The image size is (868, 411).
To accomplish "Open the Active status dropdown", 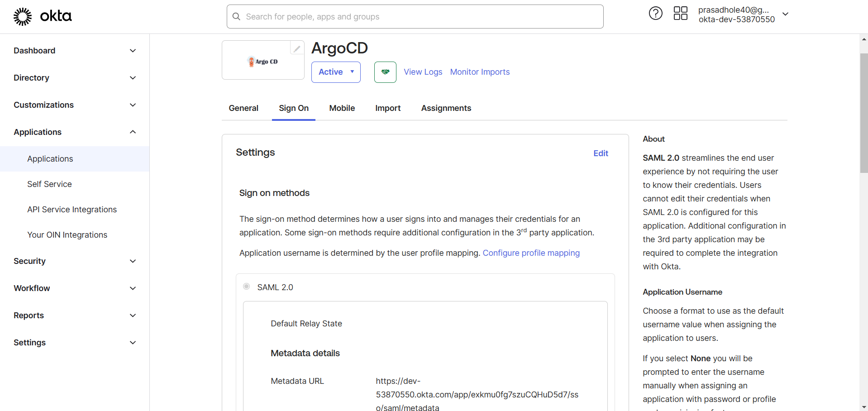I will click(x=336, y=72).
